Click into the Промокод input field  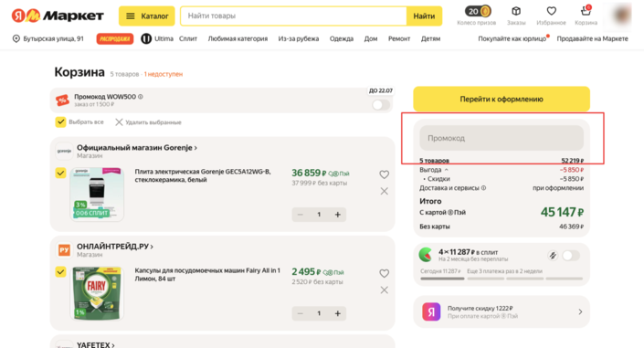point(501,138)
